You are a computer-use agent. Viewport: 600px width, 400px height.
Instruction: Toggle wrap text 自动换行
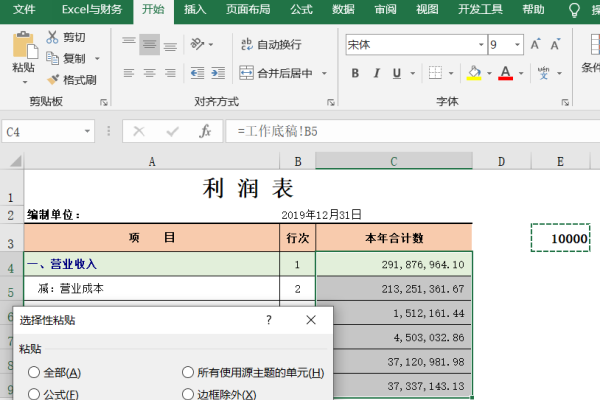pos(271,44)
